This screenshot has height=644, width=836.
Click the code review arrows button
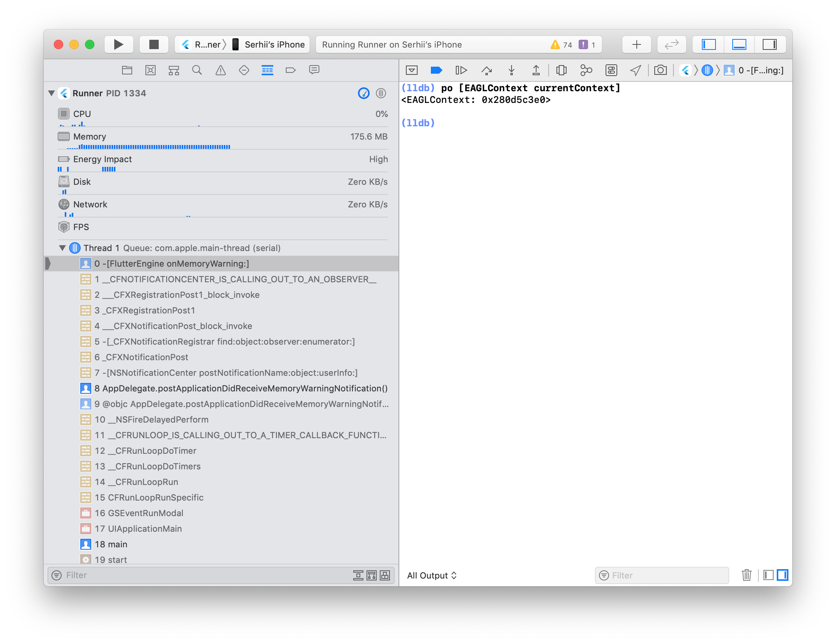point(671,44)
